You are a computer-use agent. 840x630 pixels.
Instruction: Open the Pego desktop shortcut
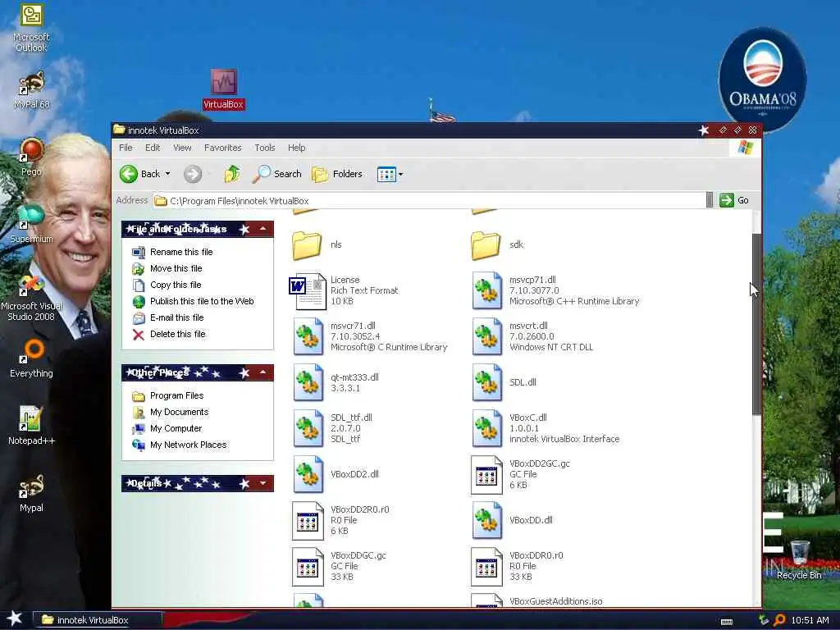pyautogui.click(x=32, y=157)
